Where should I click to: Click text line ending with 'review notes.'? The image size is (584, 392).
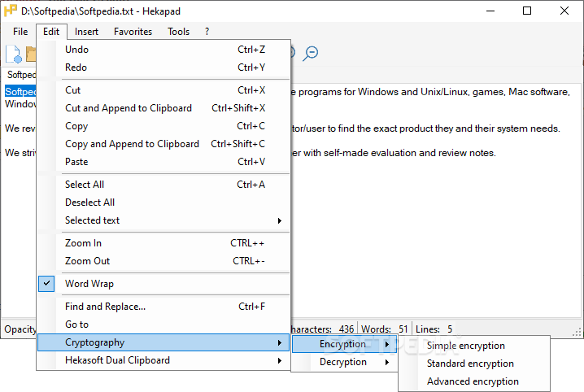coord(393,153)
